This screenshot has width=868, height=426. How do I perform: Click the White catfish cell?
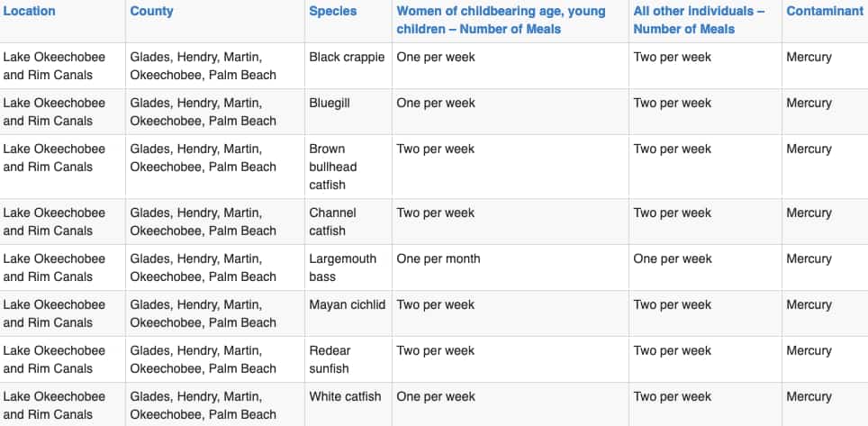pos(345,396)
